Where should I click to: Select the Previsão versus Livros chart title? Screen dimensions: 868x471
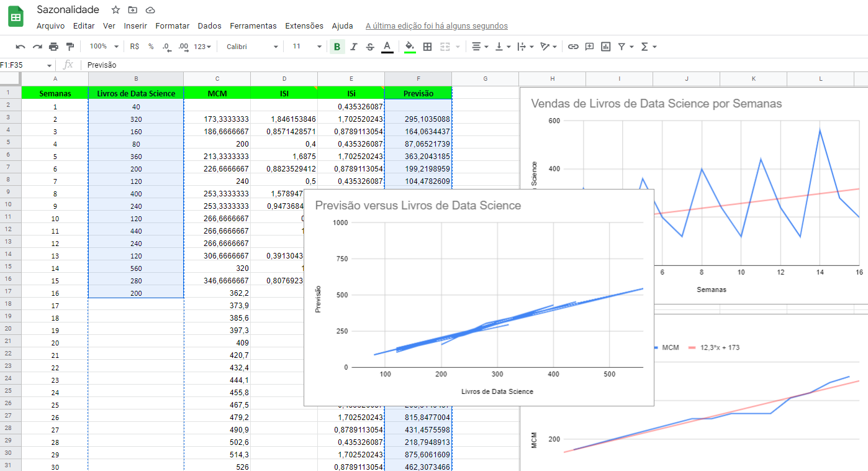tap(418, 205)
